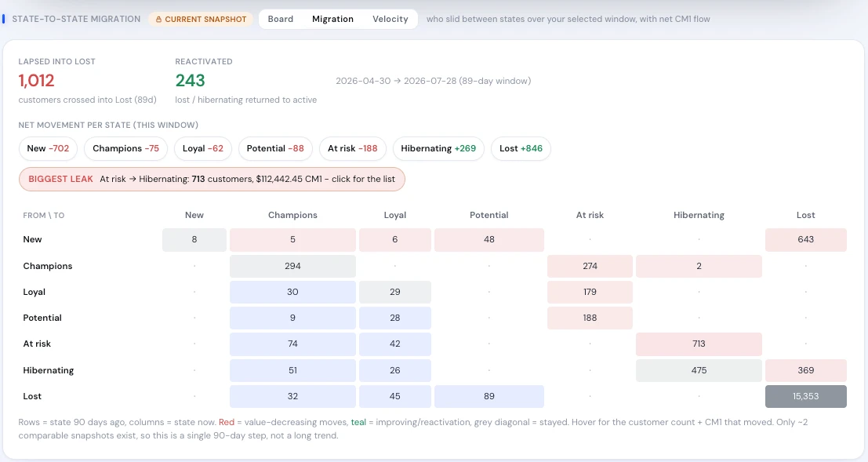This screenshot has width=868, height=462.
Task: Select the Migration tab
Action: pos(332,19)
